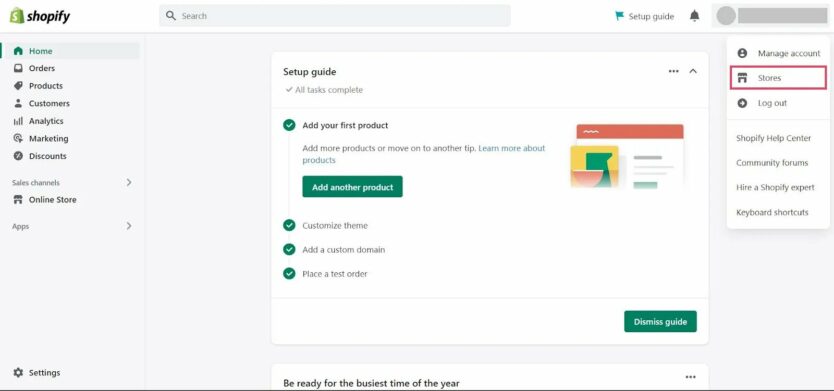Focus the top Search field
834x391 pixels.
335,16
